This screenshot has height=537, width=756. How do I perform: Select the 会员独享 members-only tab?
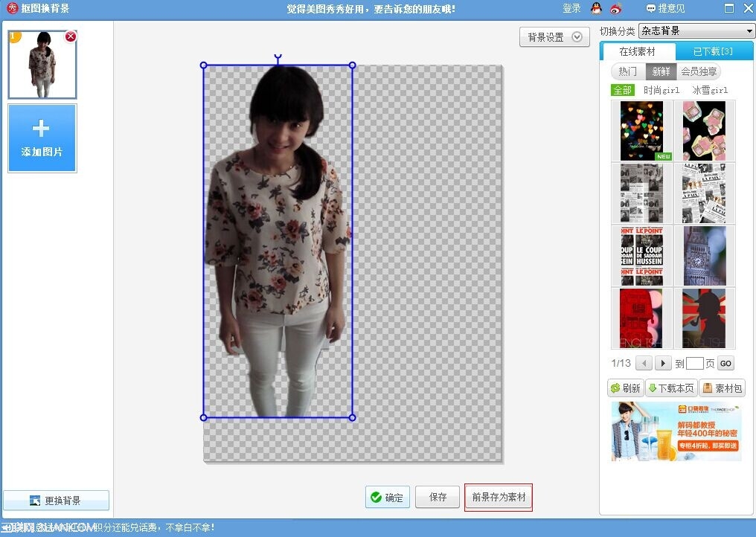699,71
